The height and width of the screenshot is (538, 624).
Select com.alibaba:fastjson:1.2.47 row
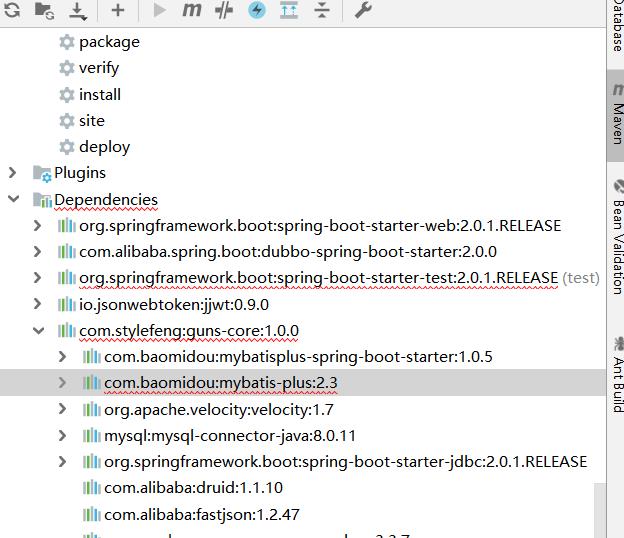click(302, 514)
